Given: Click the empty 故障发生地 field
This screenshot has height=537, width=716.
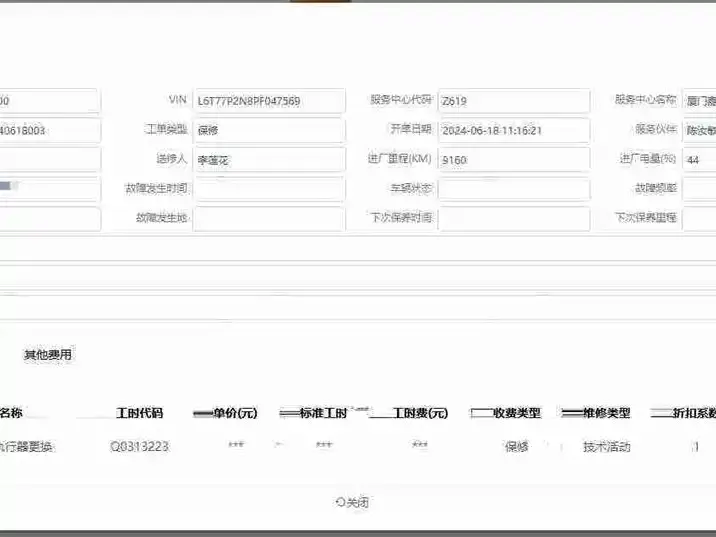Looking at the screenshot, I should [x=269, y=219].
